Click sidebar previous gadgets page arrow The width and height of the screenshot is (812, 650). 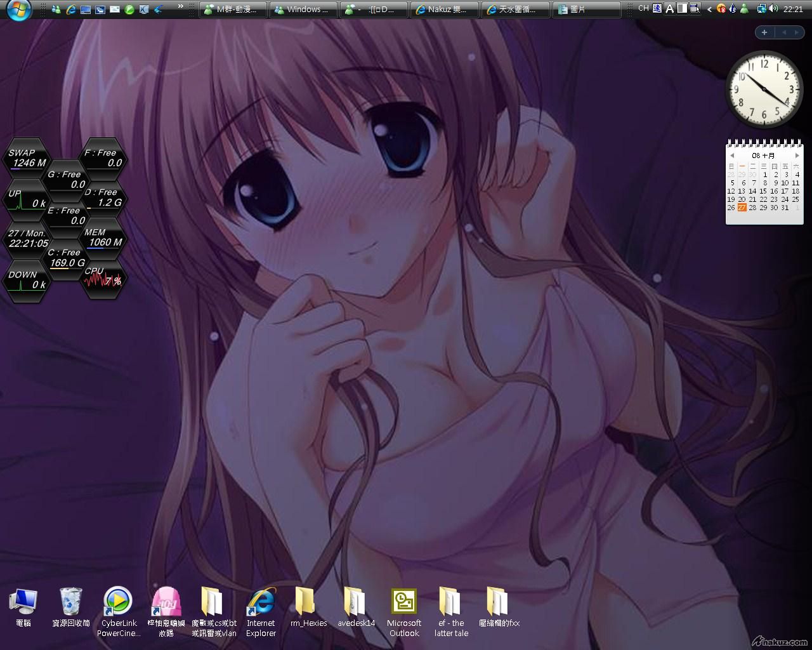(x=784, y=32)
